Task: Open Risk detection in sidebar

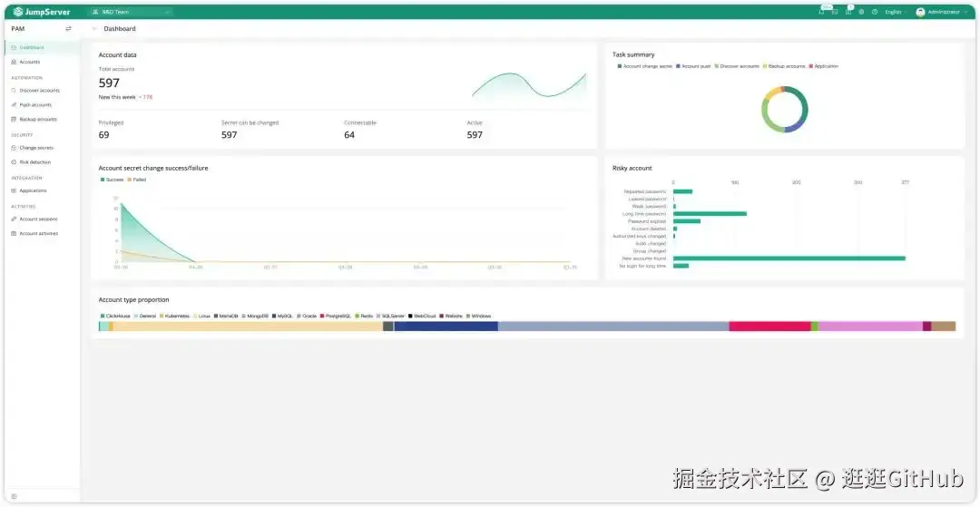Action: [42, 162]
